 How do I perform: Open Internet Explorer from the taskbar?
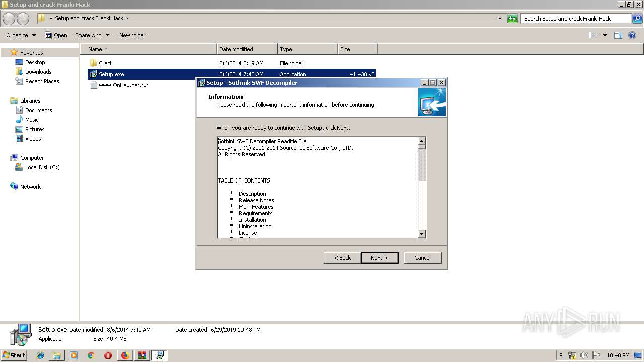coord(40,355)
